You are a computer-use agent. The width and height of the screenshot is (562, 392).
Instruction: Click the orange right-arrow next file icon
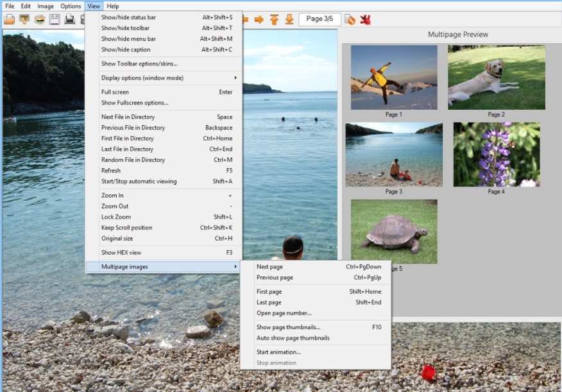[259, 19]
